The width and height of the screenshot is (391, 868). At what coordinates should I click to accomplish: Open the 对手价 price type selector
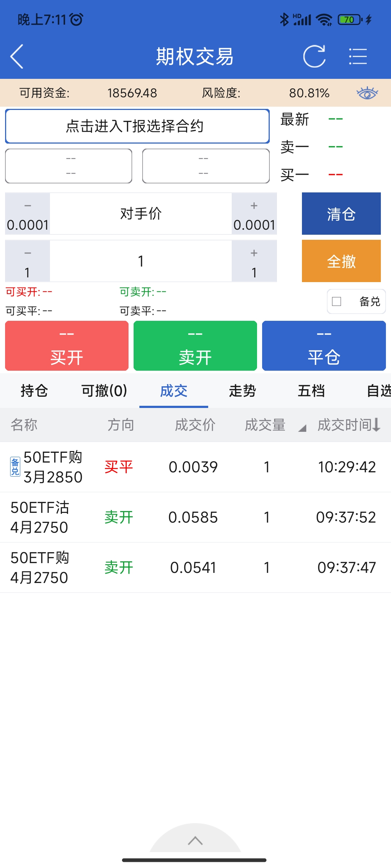(141, 214)
